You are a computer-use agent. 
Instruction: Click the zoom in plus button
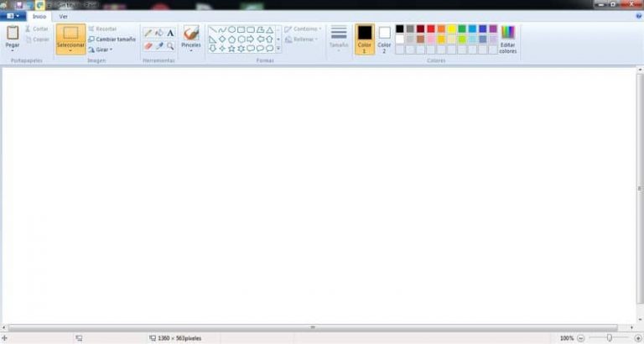pyautogui.click(x=638, y=338)
